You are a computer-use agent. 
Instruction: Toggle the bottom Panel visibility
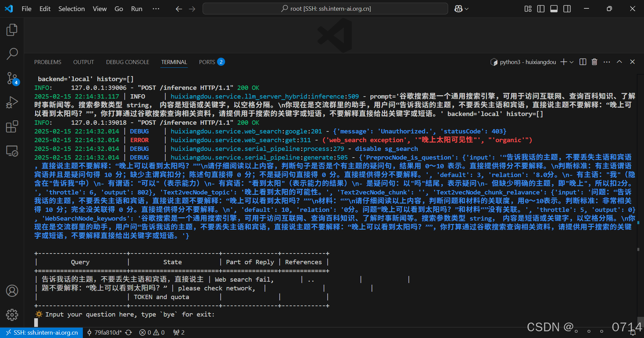point(554,9)
